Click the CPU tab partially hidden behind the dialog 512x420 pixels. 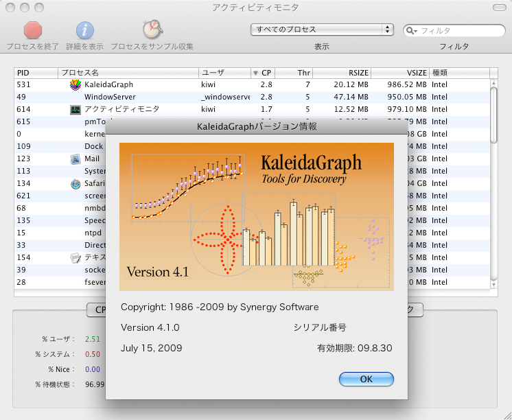coord(97,310)
